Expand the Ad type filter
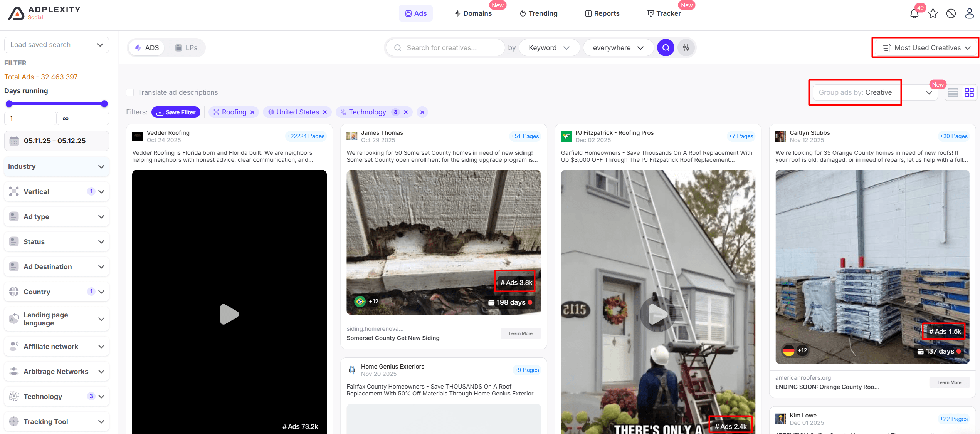This screenshot has height=434, width=980. (57, 217)
